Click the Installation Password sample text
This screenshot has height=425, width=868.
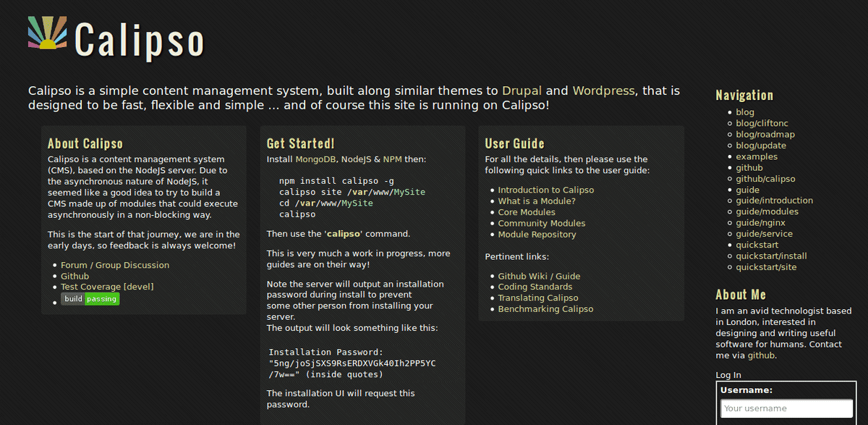coord(352,363)
